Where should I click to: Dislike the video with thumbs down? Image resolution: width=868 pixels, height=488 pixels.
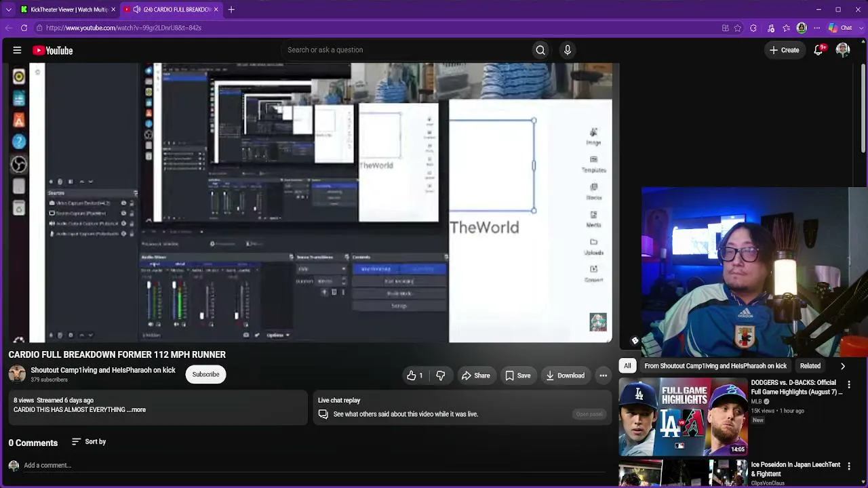tap(441, 375)
